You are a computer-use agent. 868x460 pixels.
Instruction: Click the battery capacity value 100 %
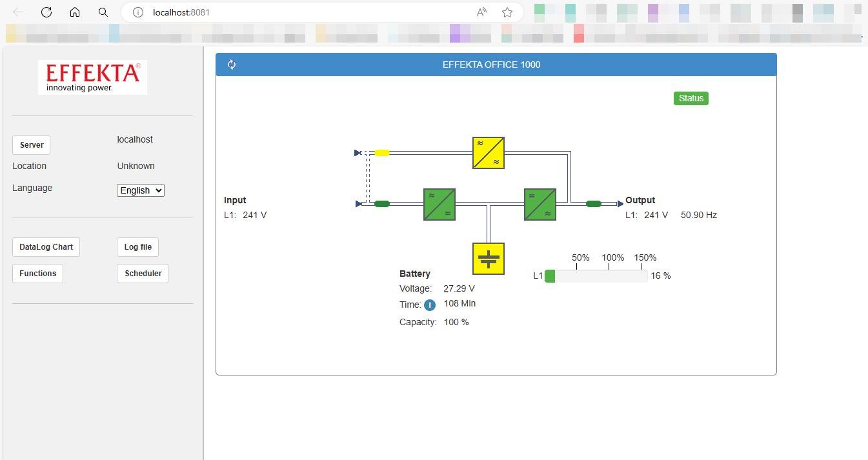click(x=456, y=322)
